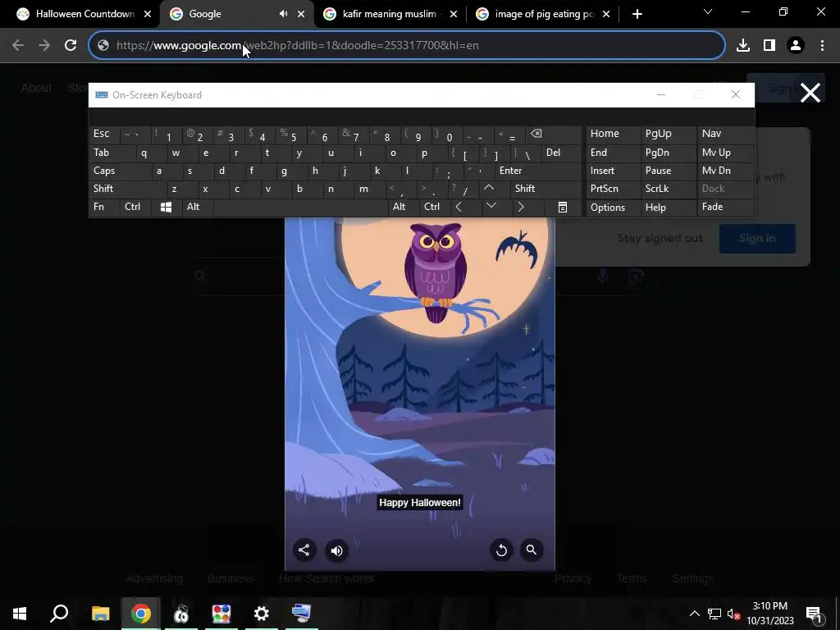Click the muted volume tray icon
840x630 pixels.
pos(734,614)
